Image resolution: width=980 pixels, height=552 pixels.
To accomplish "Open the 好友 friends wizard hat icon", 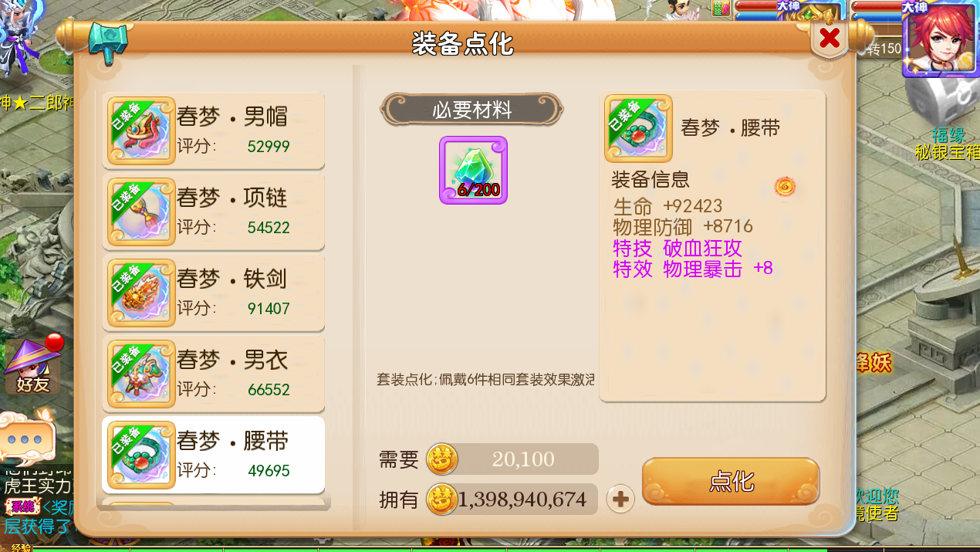I will click(33, 365).
